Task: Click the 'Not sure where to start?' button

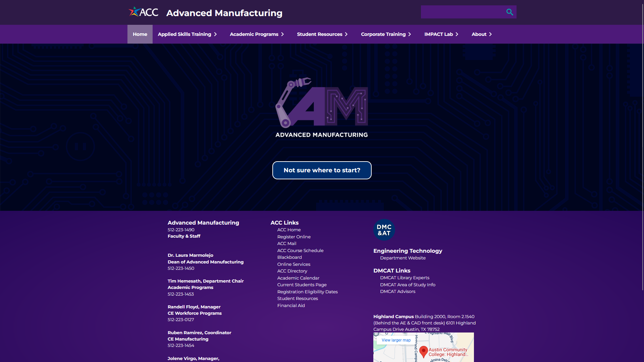Action: pyautogui.click(x=322, y=170)
